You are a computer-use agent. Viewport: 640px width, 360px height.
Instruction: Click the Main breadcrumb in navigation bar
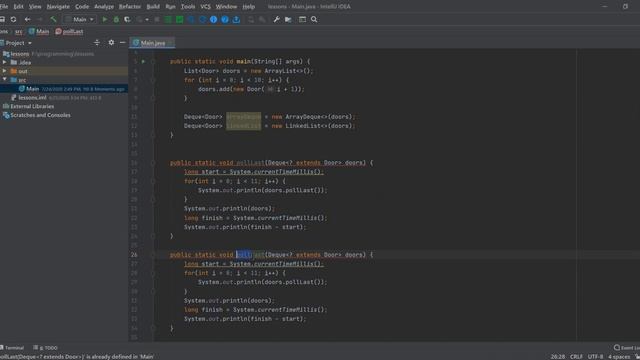coord(39,31)
